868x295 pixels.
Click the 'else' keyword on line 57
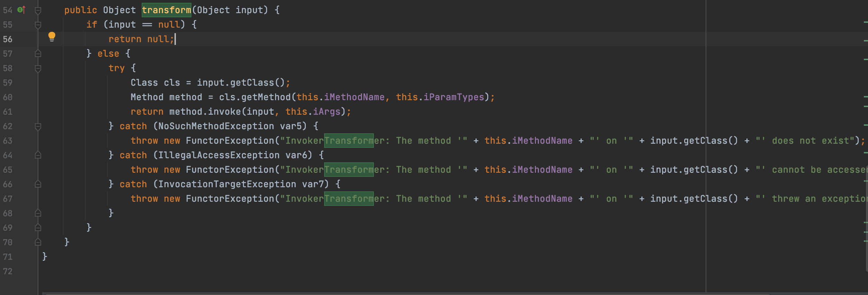click(108, 54)
